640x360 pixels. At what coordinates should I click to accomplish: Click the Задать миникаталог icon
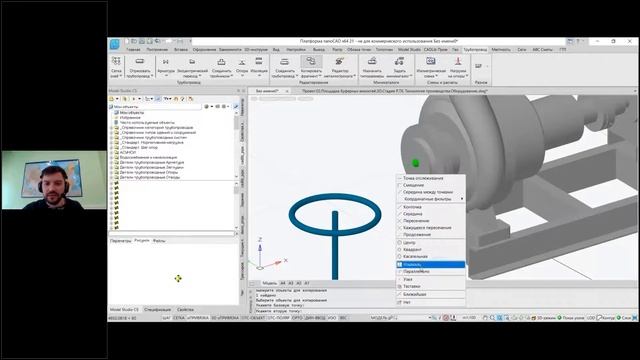coord(399,61)
